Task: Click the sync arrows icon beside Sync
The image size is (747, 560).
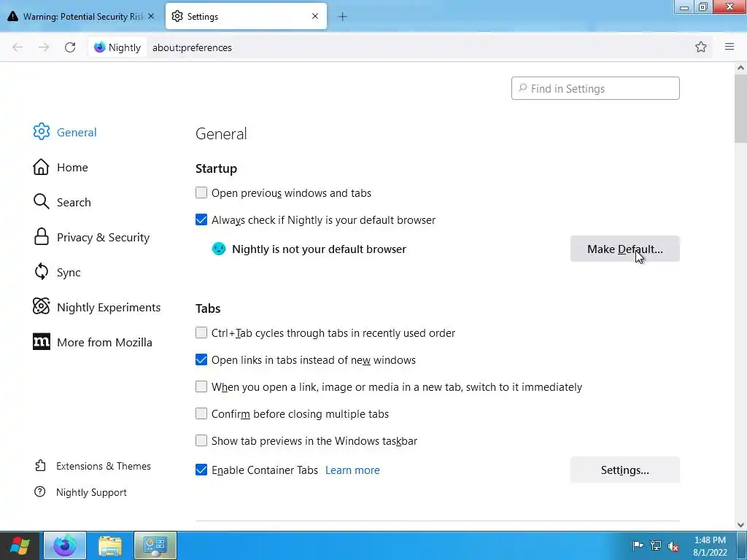Action: coord(41,272)
